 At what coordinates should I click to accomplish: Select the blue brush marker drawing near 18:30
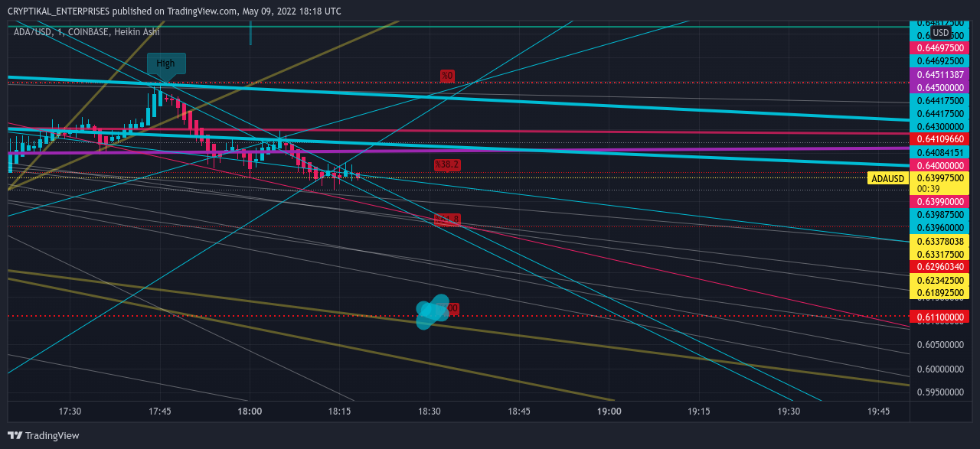pos(433,312)
